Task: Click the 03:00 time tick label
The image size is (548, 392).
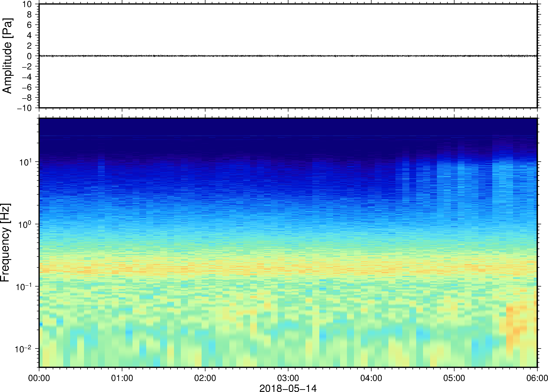Action: 288,378
